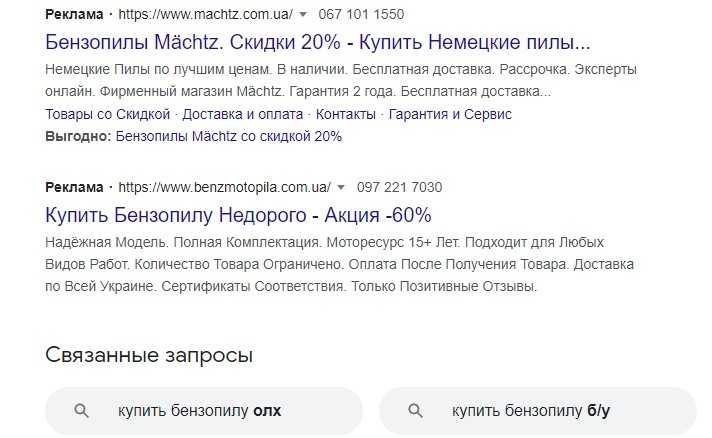The height and width of the screenshot is (438, 712).
Task: Open the dropdown arrow next to benzmotopila.com.ua URL
Action: [340, 187]
